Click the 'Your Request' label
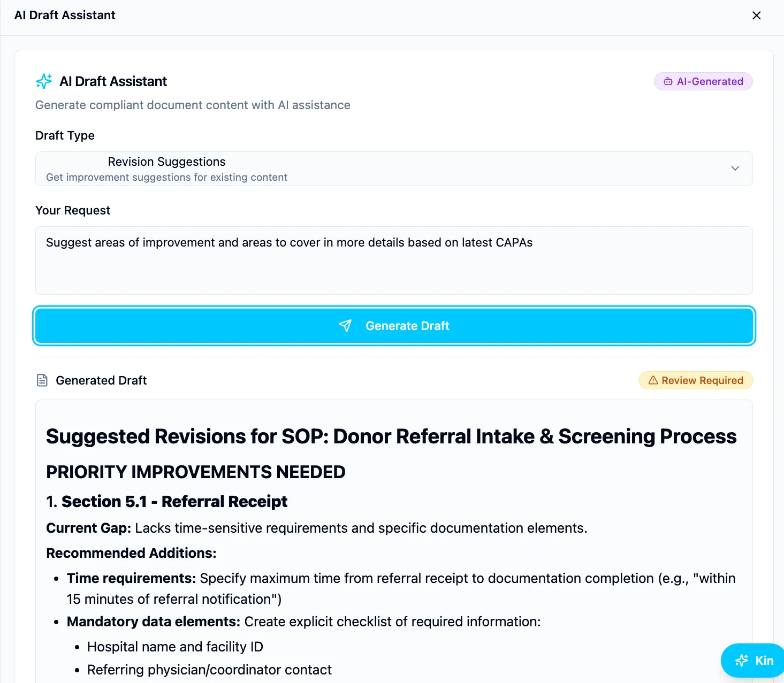 point(73,210)
